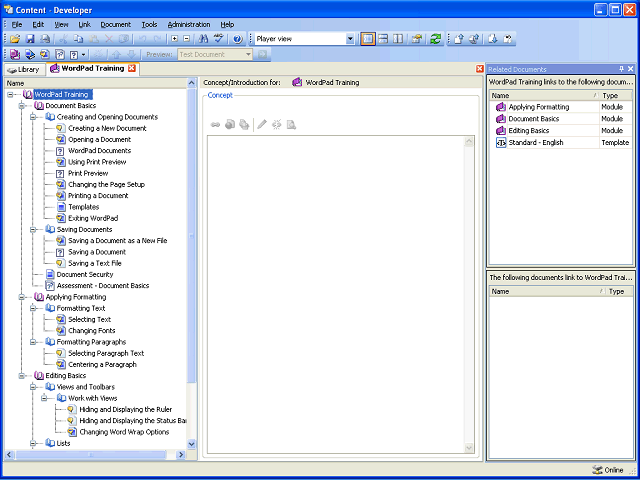Viewport: 640px width, 480px height.
Task: Collapse the Document Basics module
Action: tap(22, 106)
